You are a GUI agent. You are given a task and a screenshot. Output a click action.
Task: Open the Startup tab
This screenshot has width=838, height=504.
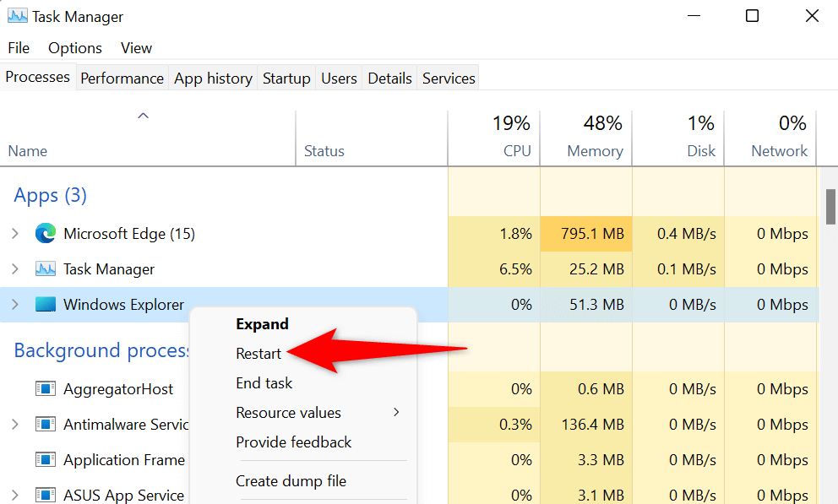point(286,79)
